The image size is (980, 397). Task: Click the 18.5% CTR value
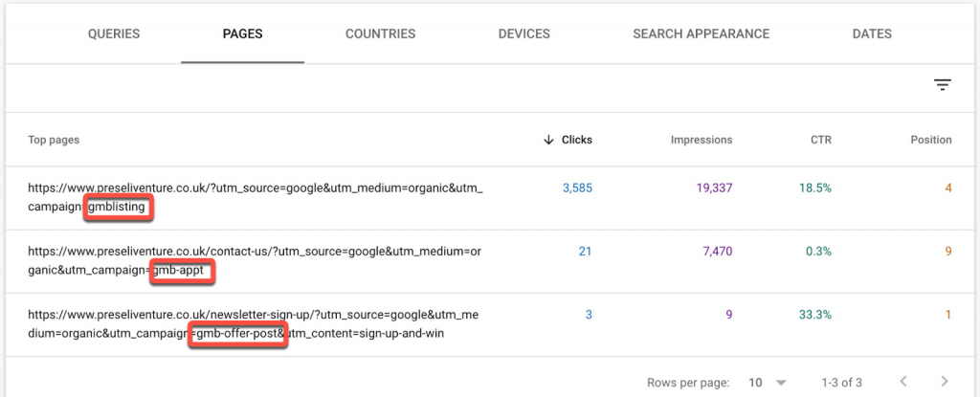click(x=817, y=187)
